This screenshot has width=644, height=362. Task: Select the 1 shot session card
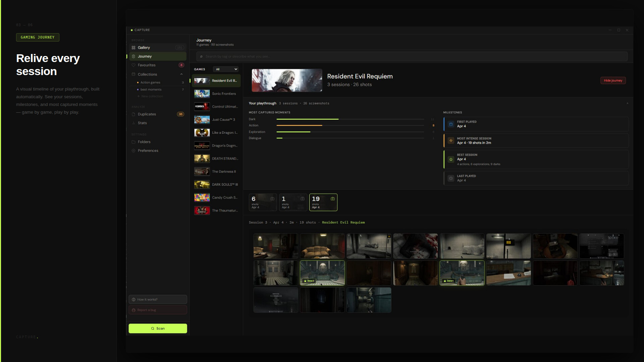(x=293, y=202)
